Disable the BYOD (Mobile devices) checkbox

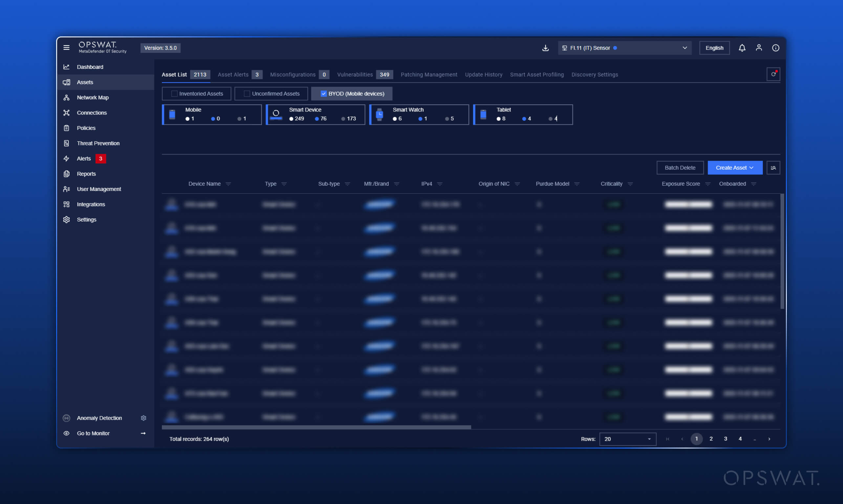coord(323,94)
